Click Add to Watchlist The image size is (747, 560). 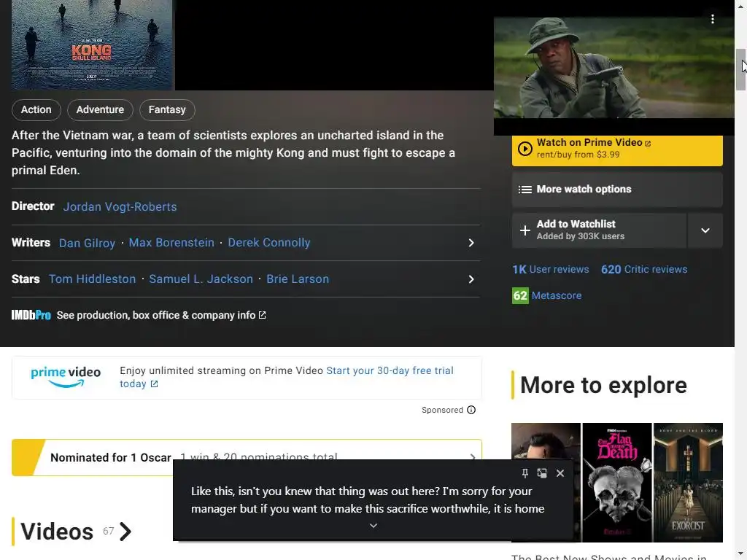(600, 230)
